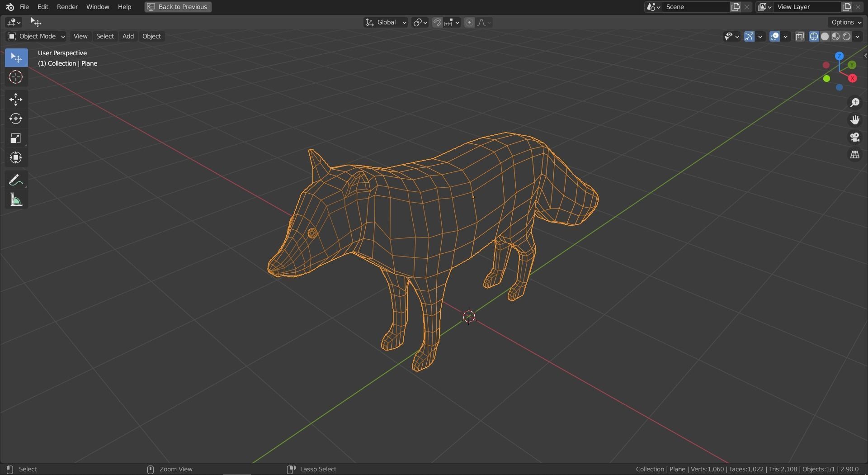The image size is (868, 475).
Task: Choose the Measure ruler tool
Action: point(16,199)
